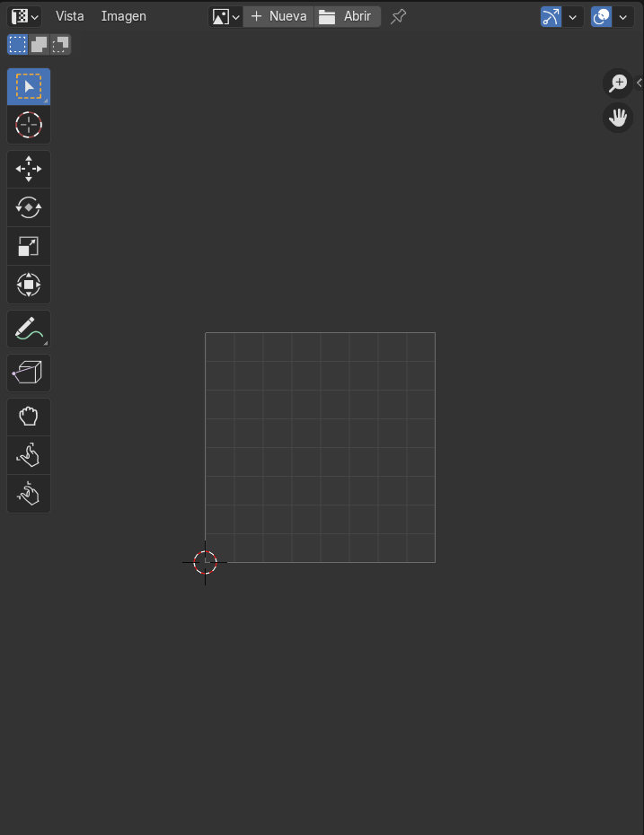This screenshot has height=835, width=644.
Task: Expand the overlays options dropdown arrow
Action: (x=623, y=16)
